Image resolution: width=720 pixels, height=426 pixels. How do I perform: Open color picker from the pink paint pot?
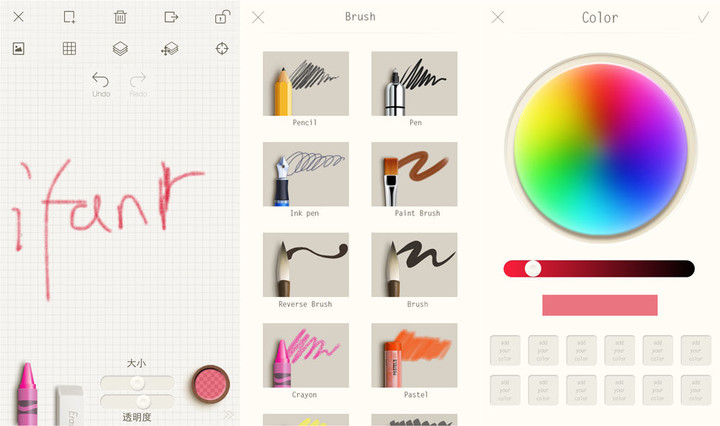point(210,383)
